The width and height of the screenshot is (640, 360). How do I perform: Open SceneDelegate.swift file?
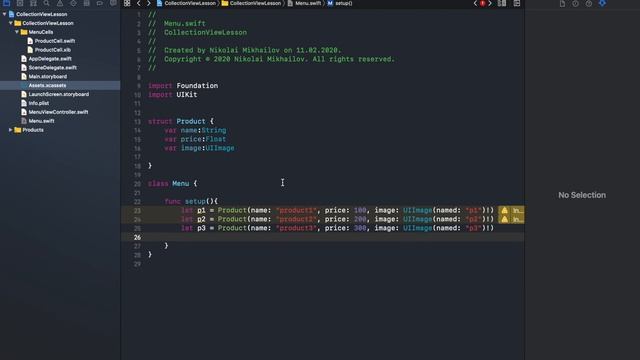tap(53, 68)
